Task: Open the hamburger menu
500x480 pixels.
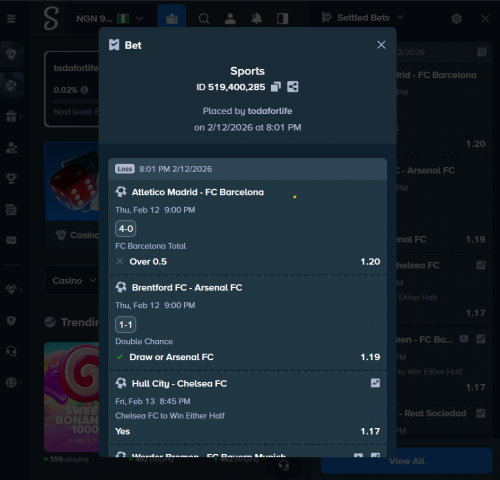Action: (11, 19)
